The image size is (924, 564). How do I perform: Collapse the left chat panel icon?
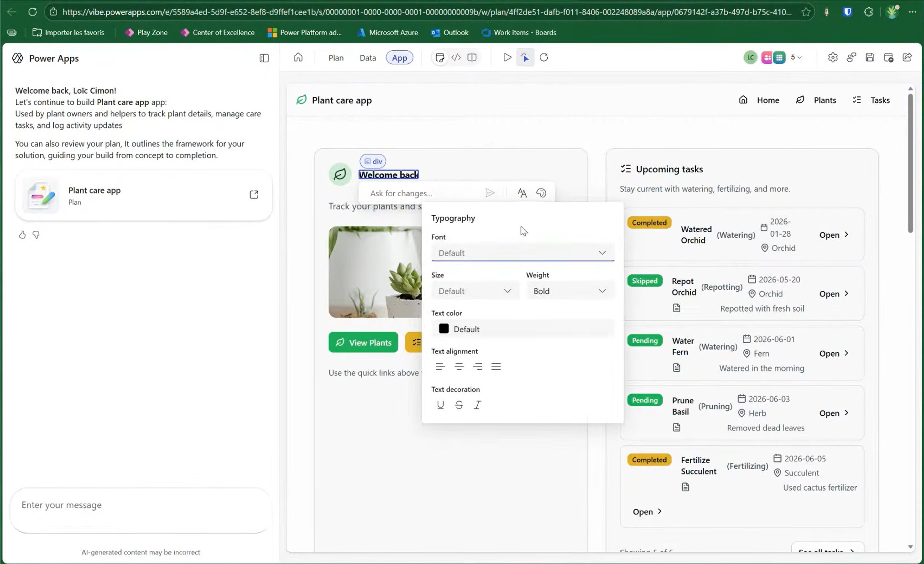(x=264, y=58)
